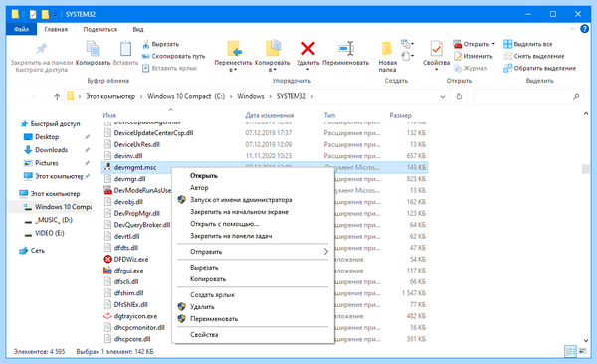Click the Вставить paste icon
This screenshot has width=597, height=364.
pyautogui.click(x=125, y=49)
